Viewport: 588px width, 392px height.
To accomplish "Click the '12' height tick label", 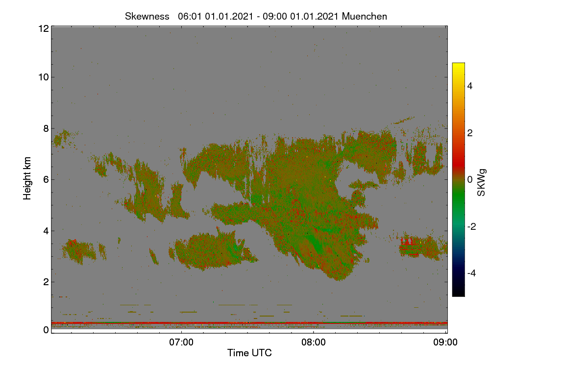I will pos(43,28).
